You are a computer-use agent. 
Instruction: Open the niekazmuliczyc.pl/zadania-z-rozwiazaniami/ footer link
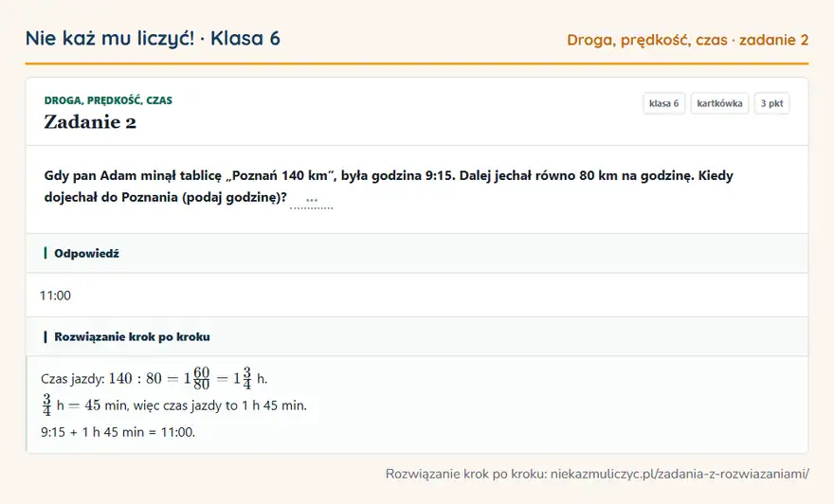(x=680, y=474)
